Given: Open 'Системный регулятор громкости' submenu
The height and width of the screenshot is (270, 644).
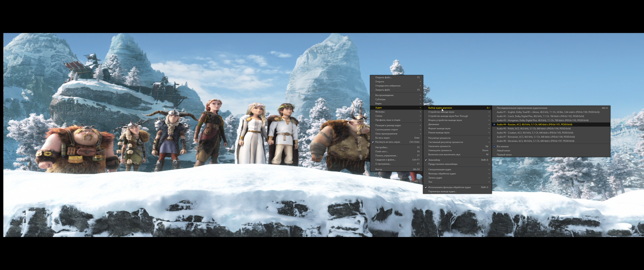Looking at the screenshot, I should [x=457, y=142].
